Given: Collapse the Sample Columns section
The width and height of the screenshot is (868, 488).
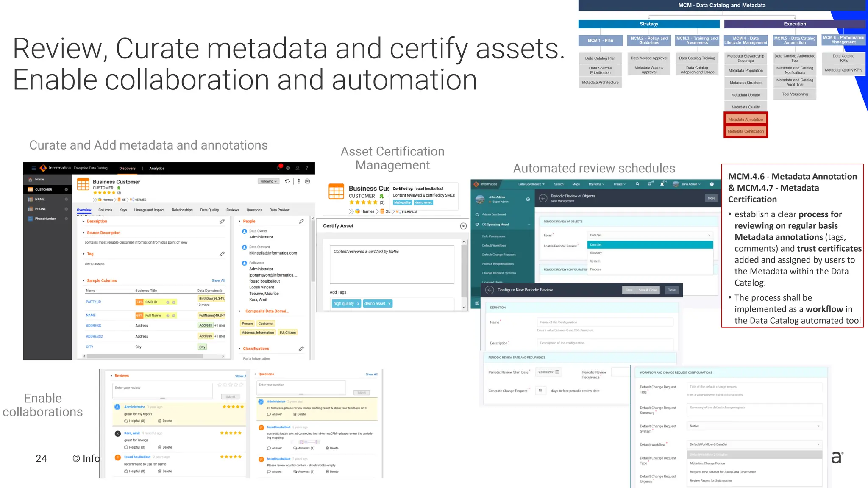Looking at the screenshot, I should (83, 281).
